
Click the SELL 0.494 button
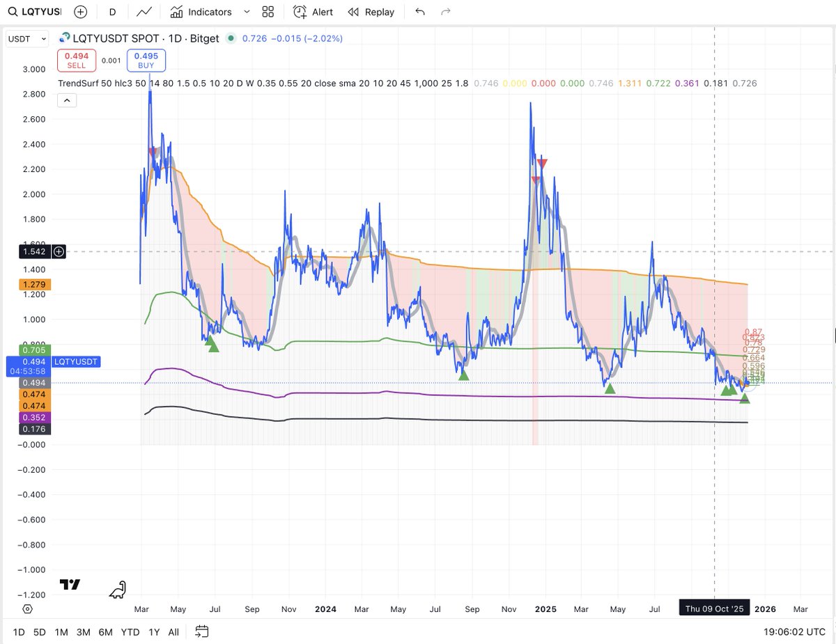(x=76, y=60)
